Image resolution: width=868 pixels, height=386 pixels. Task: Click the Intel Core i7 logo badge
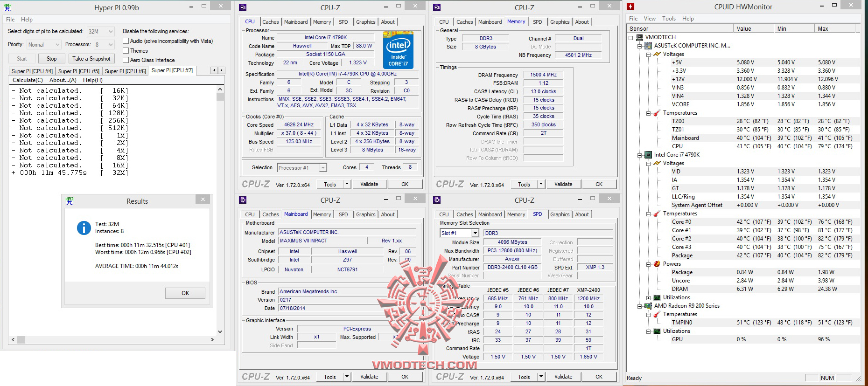tap(398, 50)
